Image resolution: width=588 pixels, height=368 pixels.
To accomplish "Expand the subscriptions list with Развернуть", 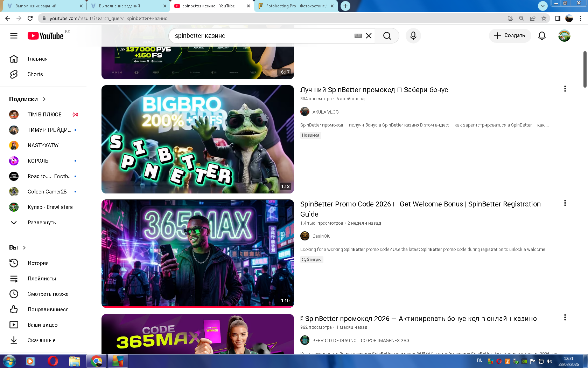I will [41, 223].
